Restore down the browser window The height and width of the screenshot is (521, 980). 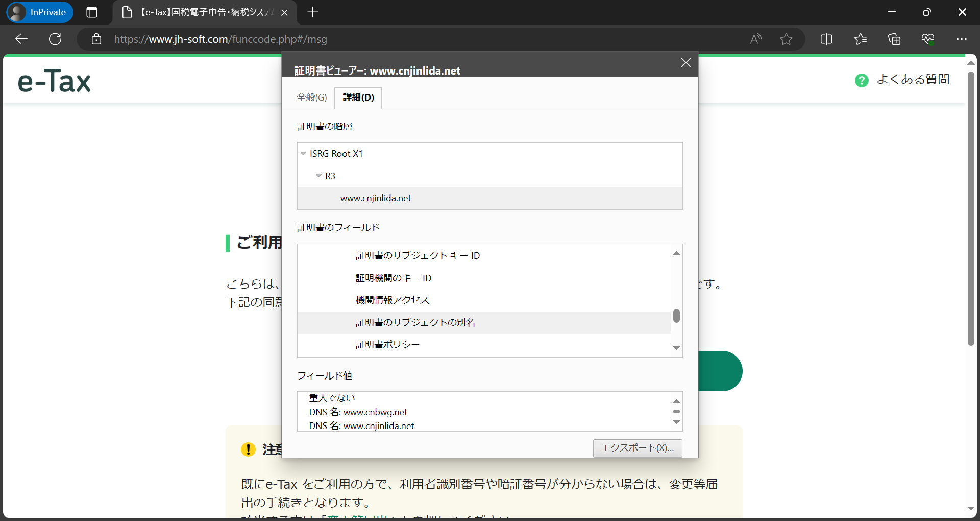[927, 12]
